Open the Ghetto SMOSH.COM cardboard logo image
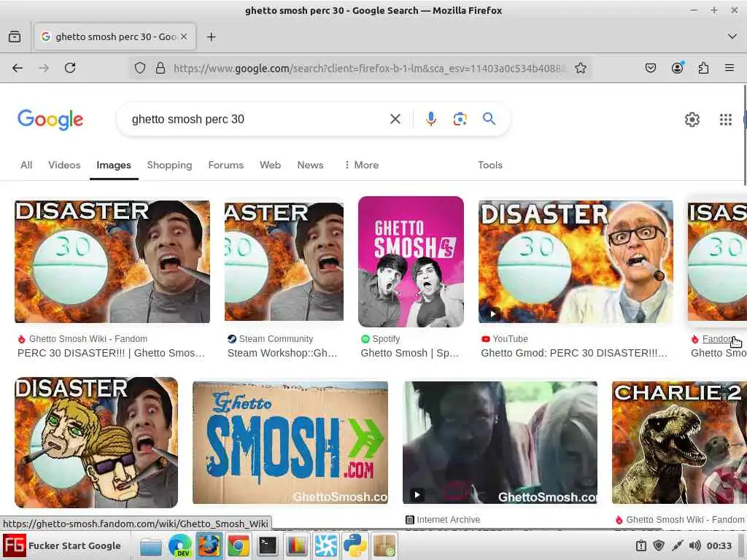747x560 pixels. click(x=290, y=443)
